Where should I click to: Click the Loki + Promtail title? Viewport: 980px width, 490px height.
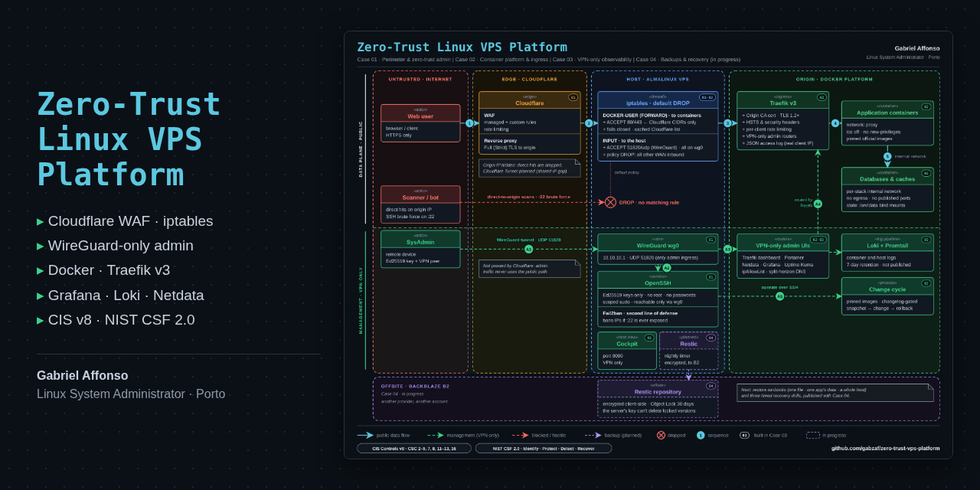tap(887, 245)
